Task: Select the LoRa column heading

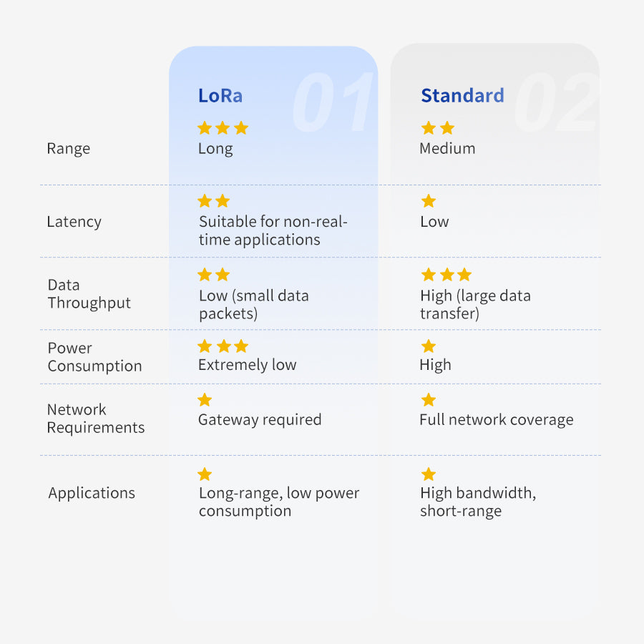Action: (221, 96)
